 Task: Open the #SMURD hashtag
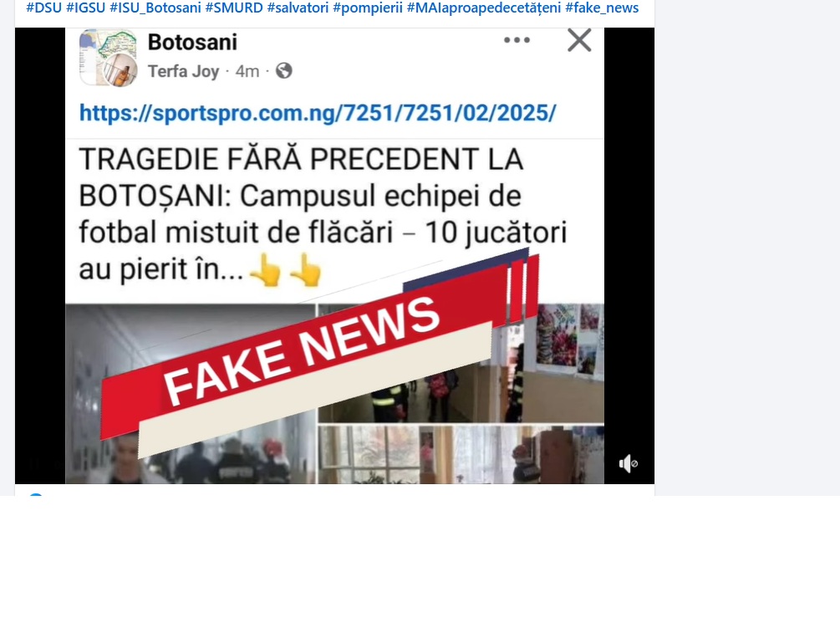(234, 8)
